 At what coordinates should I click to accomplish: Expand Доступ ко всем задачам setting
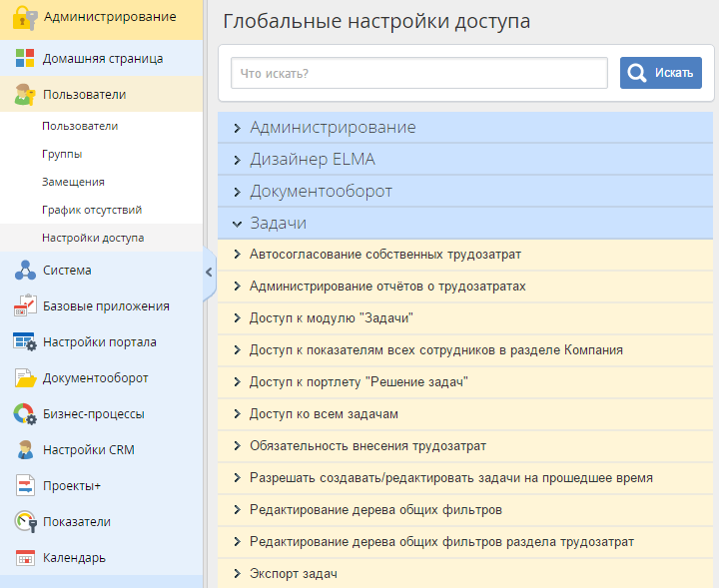pos(324,414)
